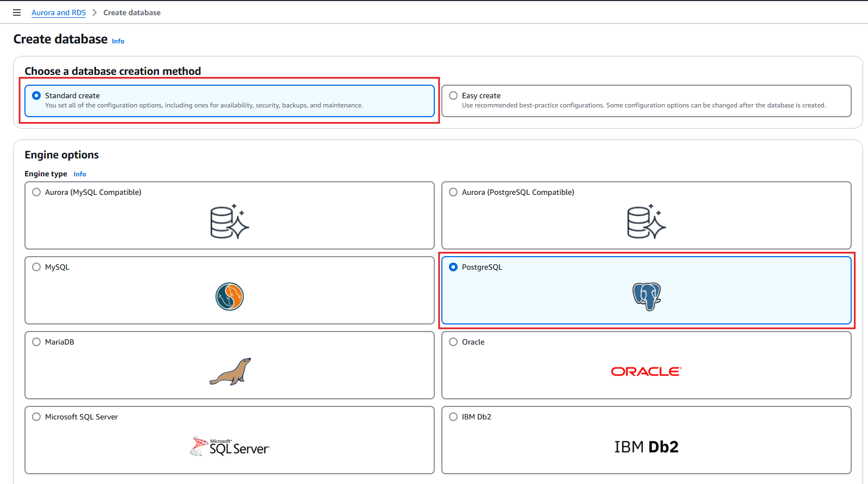Click the Easy create description text
This screenshot has height=484, width=868.
(x=644, y=105)
